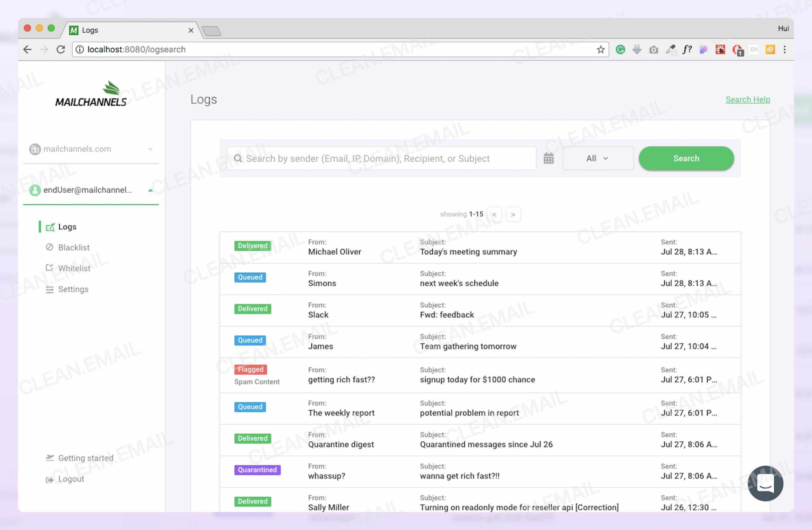Select the Logs sidebar icon
812x530 pixels.
50,227
